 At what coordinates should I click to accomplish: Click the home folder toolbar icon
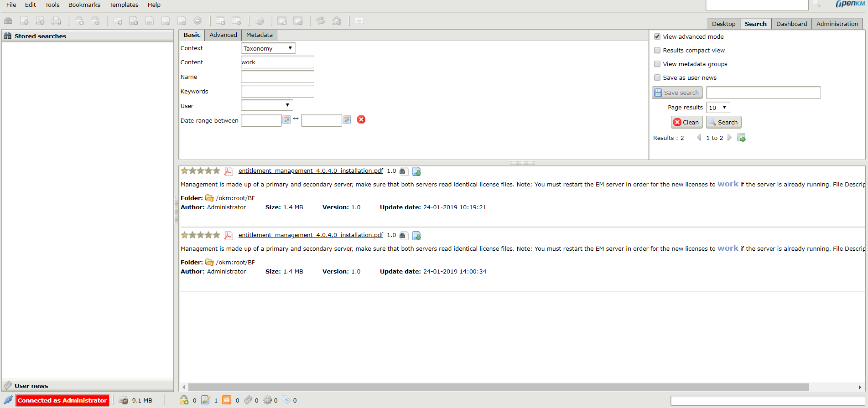[337, 21]
